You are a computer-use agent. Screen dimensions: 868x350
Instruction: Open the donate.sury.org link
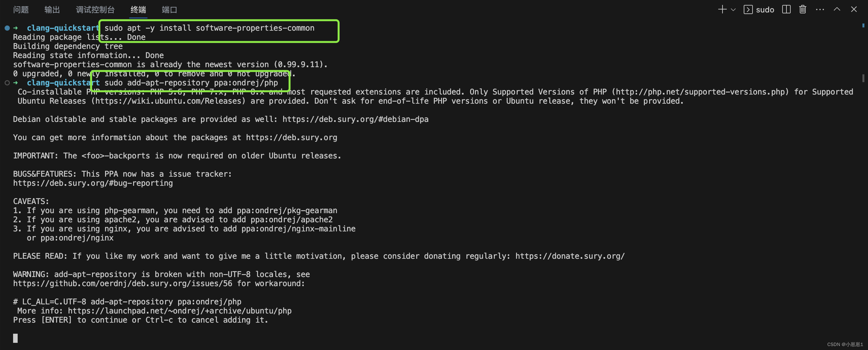point(570,256)
